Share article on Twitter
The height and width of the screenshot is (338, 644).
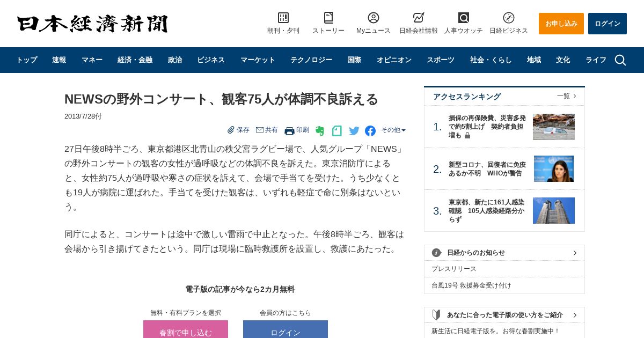[x=354, y=131]
